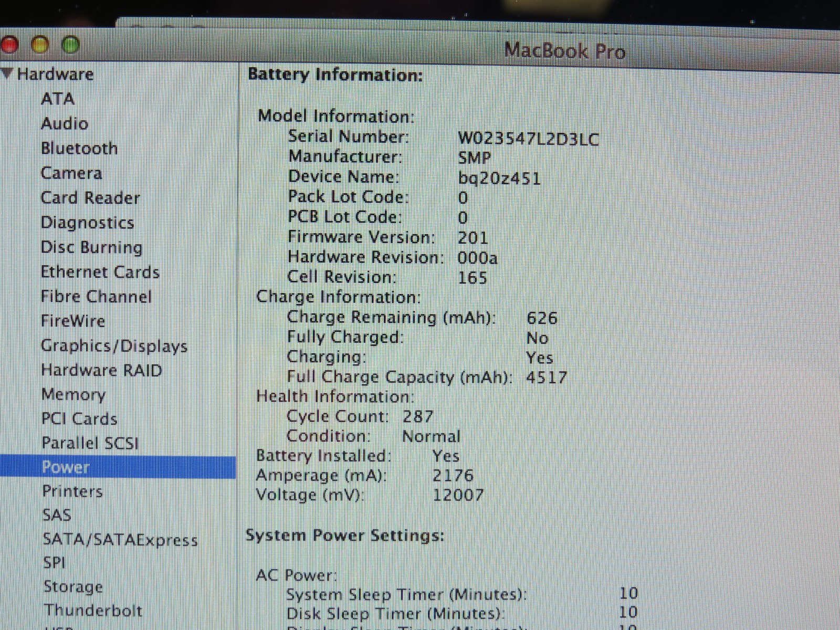Select Thunderbolt in the sidebar

coord(93,611)
